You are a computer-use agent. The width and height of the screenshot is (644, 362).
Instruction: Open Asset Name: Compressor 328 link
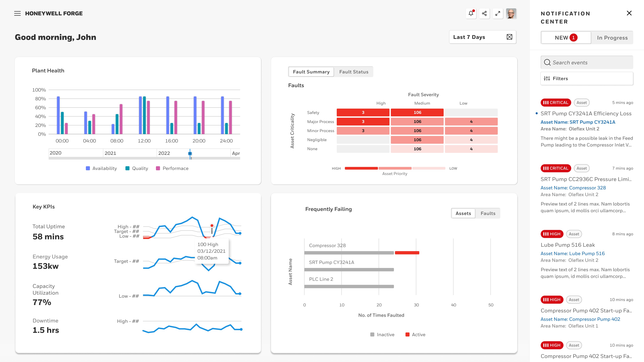(573, 188)
